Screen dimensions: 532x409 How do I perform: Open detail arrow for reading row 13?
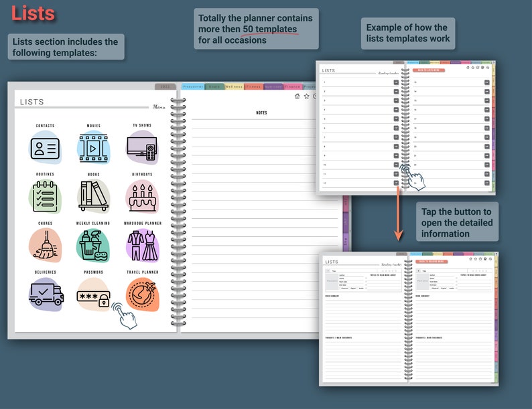(487, 82)
